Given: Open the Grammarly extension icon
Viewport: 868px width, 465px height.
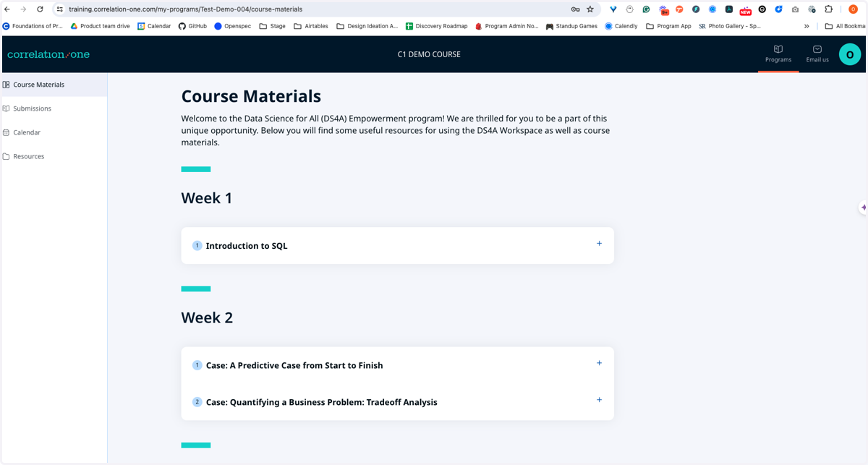Looking at the screenshot, I should click(x=646, y=9).
